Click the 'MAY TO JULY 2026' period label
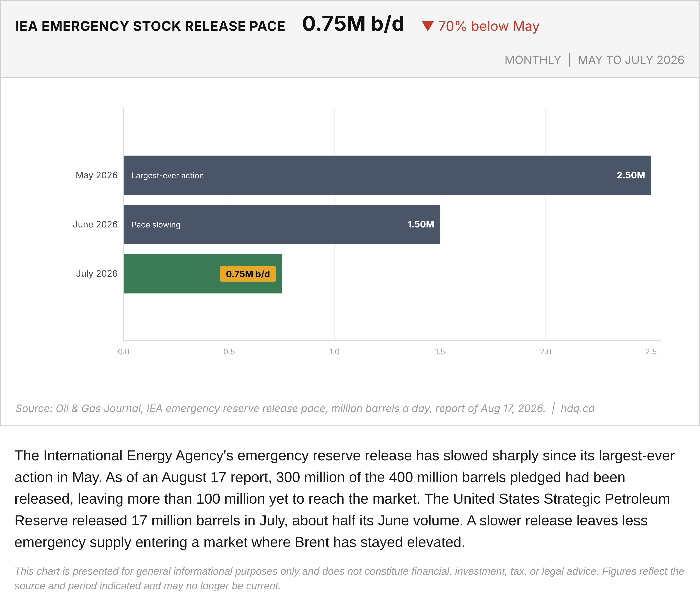 click(631, 60)
